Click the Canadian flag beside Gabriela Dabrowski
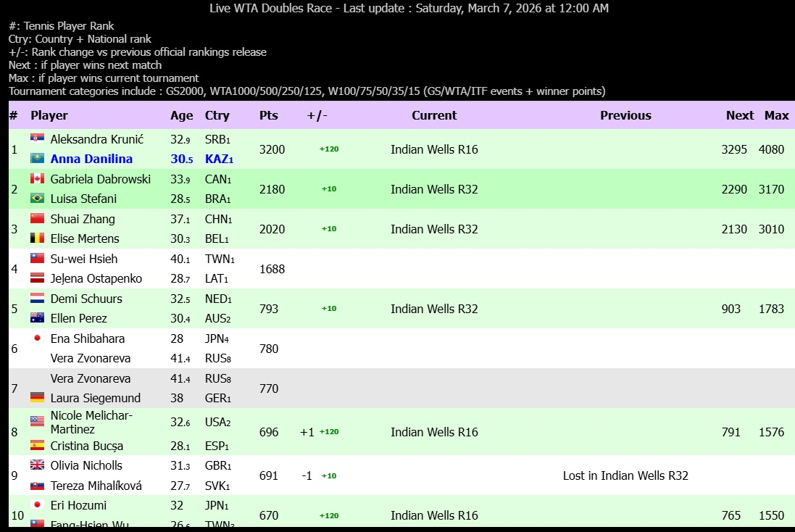The image size is (795, 532). [x=37, y=178]
